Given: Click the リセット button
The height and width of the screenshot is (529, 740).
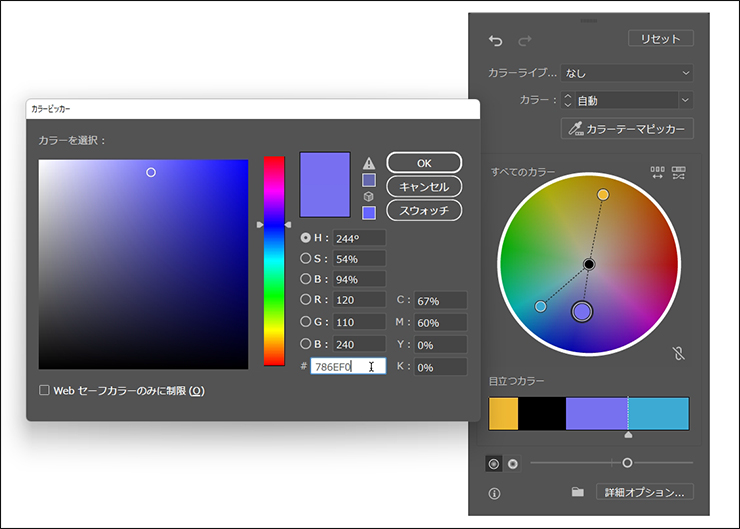Looking at the screenshot, I should [x=660, y=39].
